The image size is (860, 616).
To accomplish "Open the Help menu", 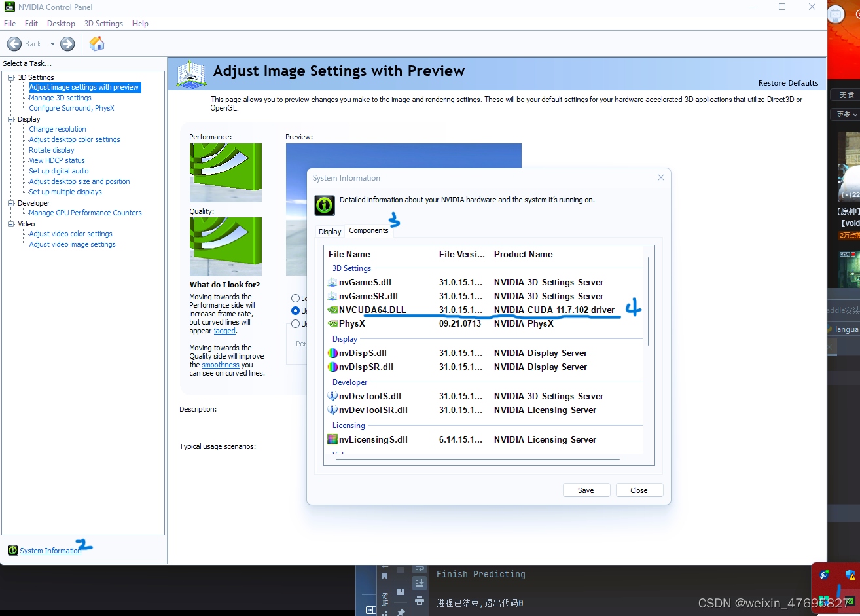I will (140, 24).
